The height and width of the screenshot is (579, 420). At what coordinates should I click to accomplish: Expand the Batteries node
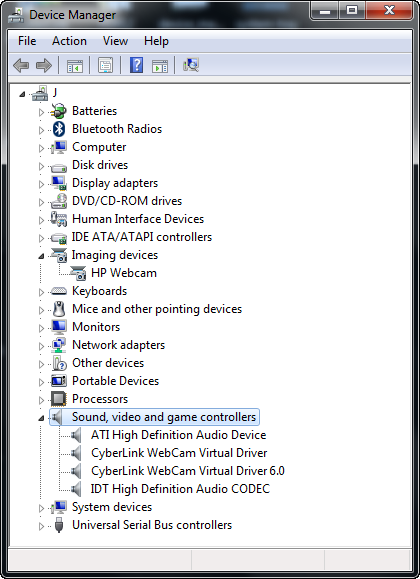point(41,112)
